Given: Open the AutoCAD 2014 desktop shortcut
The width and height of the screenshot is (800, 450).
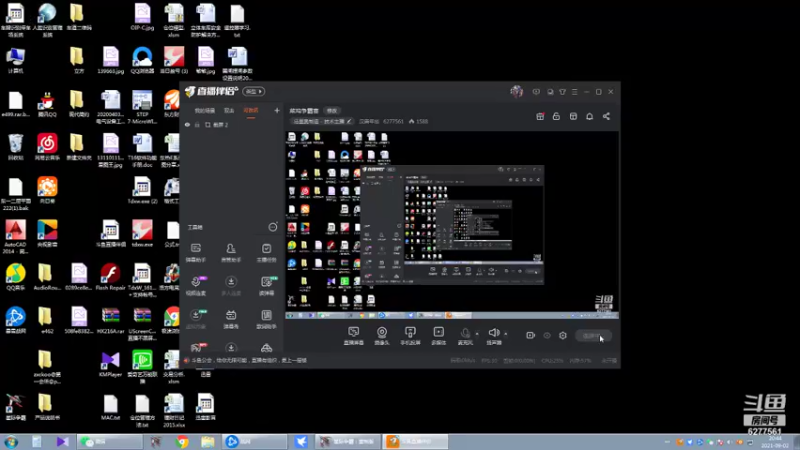Looking at the screenshot, I should [x=15, y=237].
